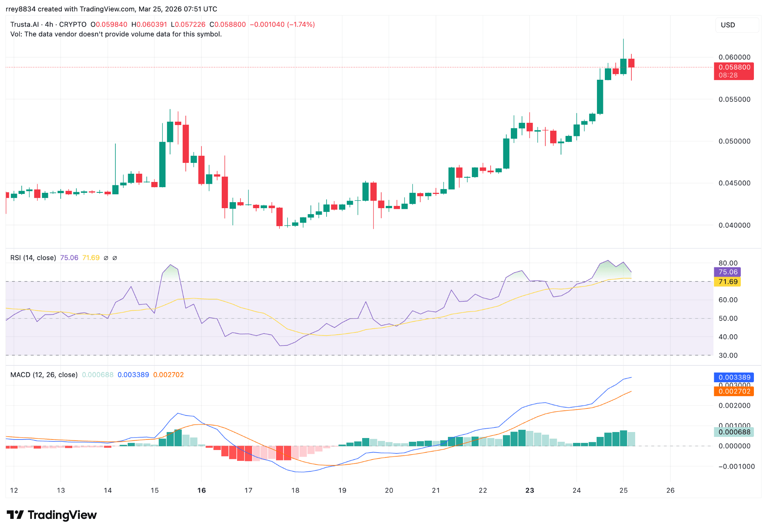Click date 24 on the time axis
The image size is (767, 532).
pos(577,490)
